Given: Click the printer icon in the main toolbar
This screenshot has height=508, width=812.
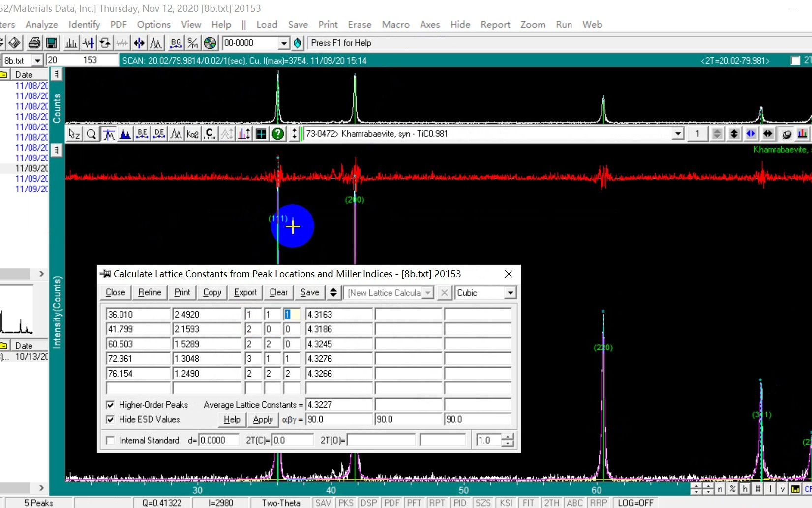Looking at the screenshot, I should click(34, 43).
